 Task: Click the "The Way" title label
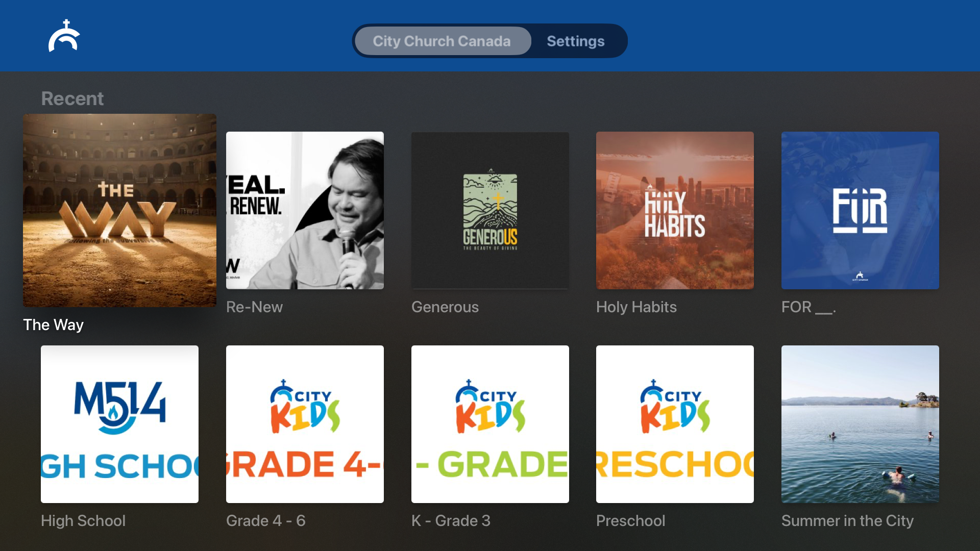tap(54, 325)
